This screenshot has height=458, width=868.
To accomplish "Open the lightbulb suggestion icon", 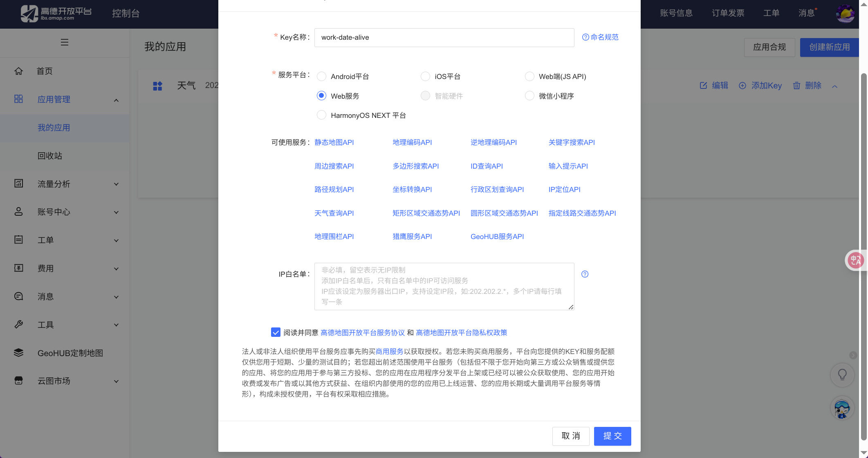I will coord(842,375).
